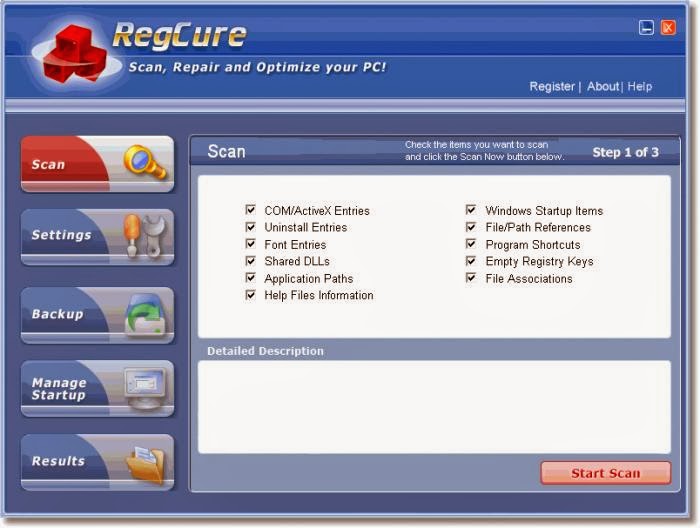
Task: Click the folder icon on Results
Action: [145, 464]
